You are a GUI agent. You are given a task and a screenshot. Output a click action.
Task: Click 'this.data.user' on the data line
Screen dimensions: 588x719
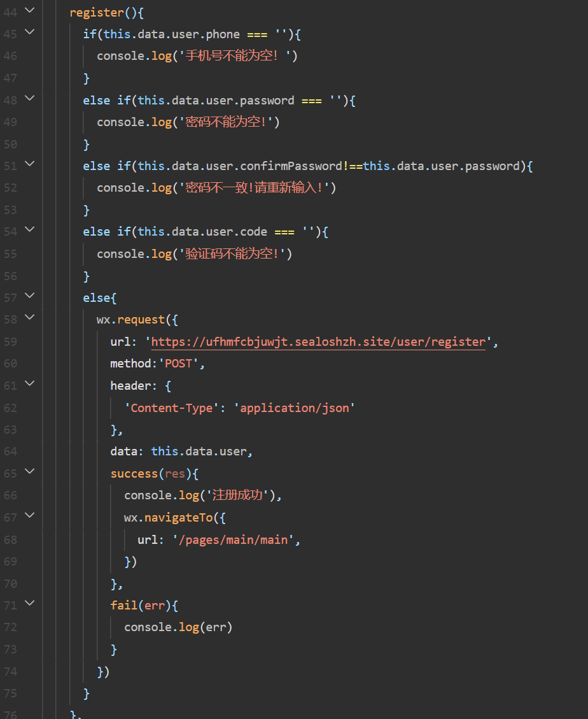199,452
